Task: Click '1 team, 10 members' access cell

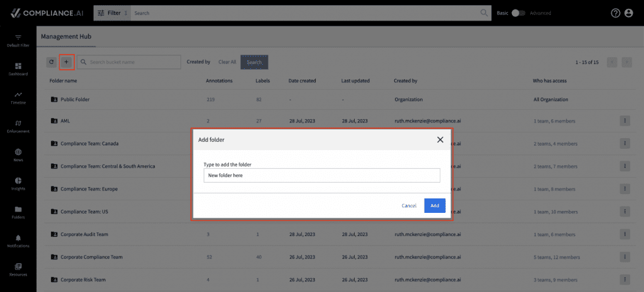Action: pos(555,212)
